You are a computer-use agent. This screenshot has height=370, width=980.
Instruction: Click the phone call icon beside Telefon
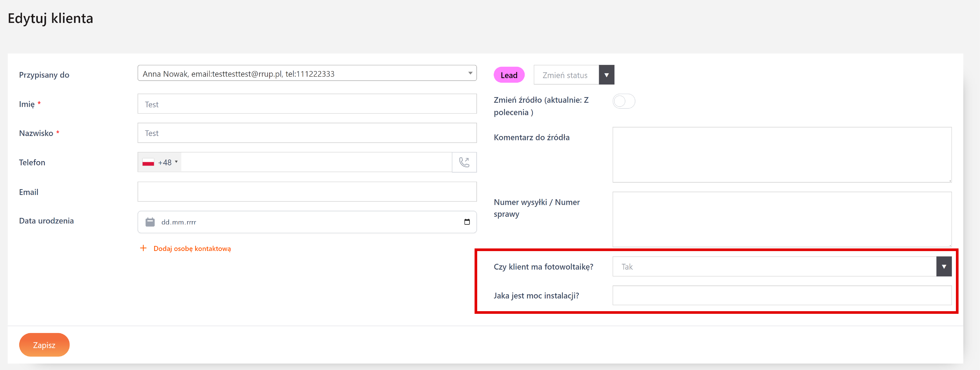(464, 162)
